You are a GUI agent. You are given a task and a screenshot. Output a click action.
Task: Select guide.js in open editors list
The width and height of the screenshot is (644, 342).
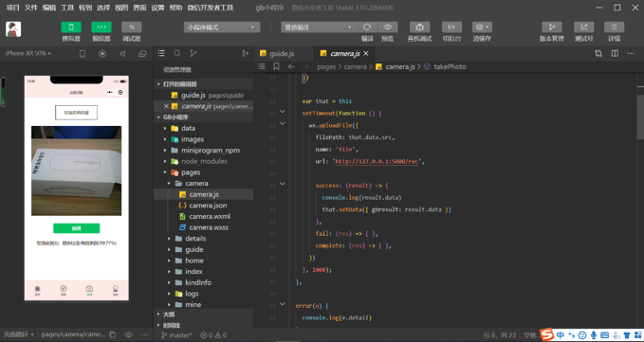pyautogui.click(x=203, y=95)
